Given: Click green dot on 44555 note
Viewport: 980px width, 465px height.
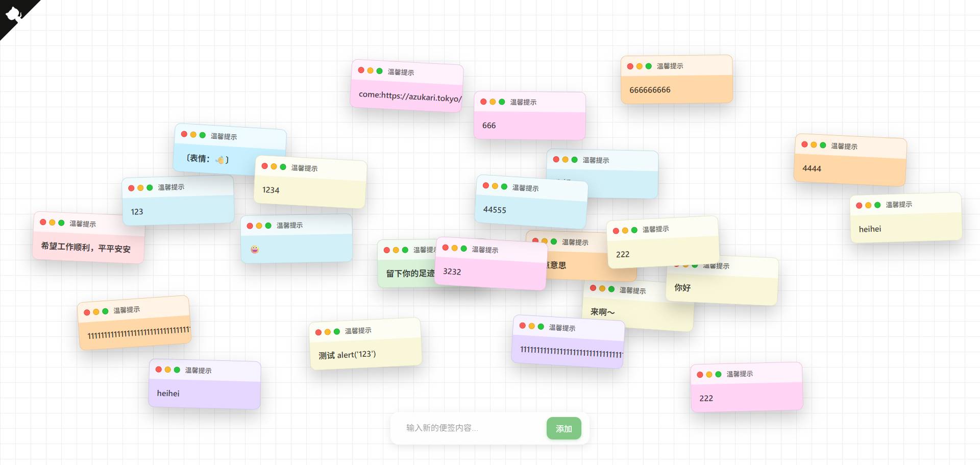Looking at the screenshot, I should coord(504,186).
